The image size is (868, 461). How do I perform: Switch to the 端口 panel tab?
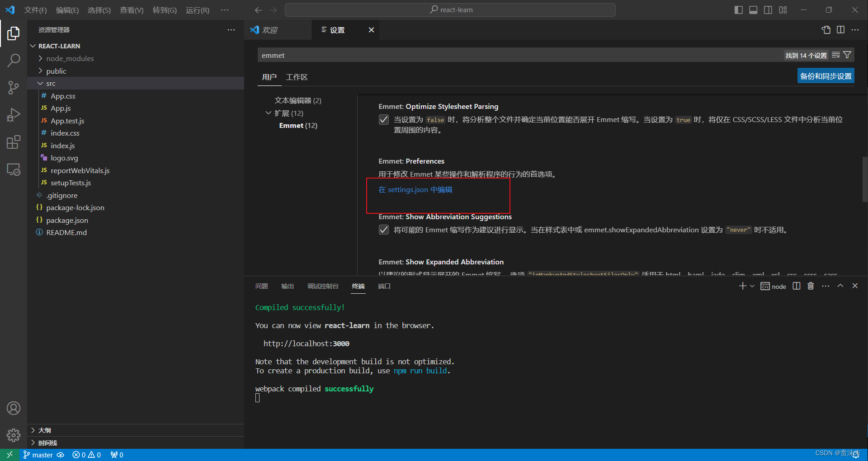click(384, 286)
